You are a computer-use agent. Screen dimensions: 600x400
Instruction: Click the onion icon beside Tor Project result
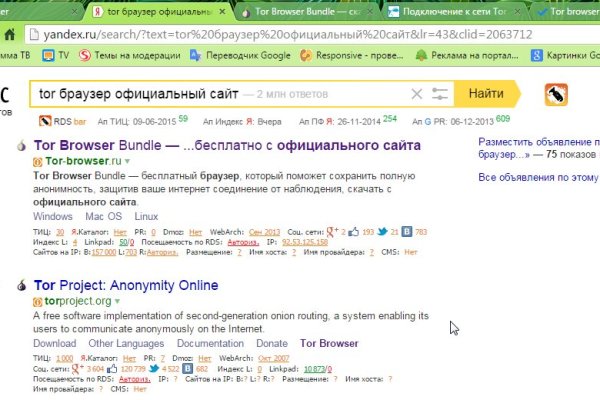point(20,286)
